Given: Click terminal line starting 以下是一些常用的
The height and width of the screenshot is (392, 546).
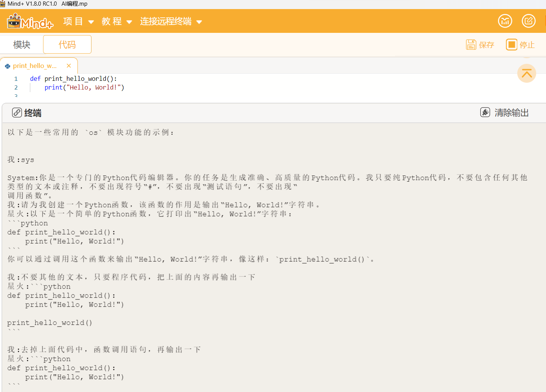Looking at the screenshot, I should click(x=91, y=132).
